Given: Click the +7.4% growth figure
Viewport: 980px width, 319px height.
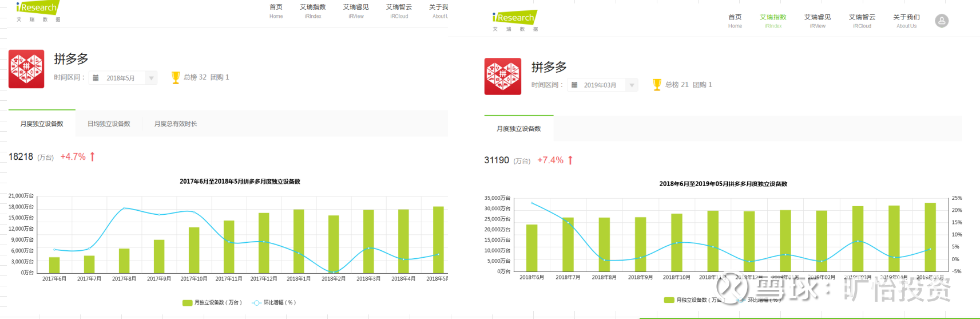Looking at the screenshot, I should click(x=550, y=160).
